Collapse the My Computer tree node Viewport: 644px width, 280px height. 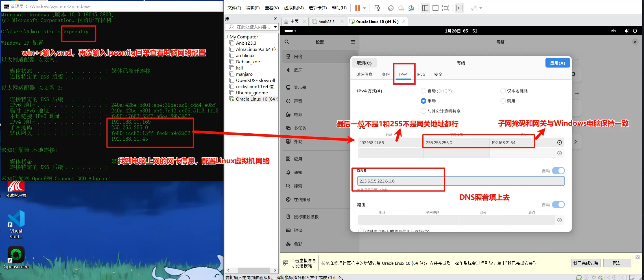coord(226,37)
